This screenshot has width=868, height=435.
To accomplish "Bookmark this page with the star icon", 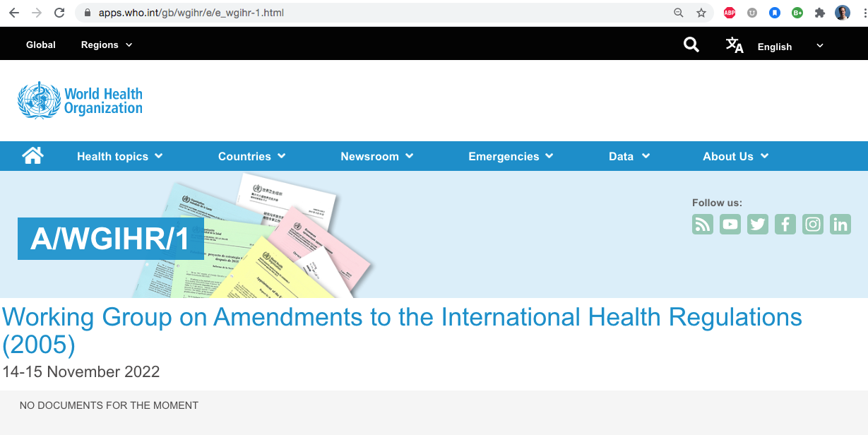I will click(701, 13).
